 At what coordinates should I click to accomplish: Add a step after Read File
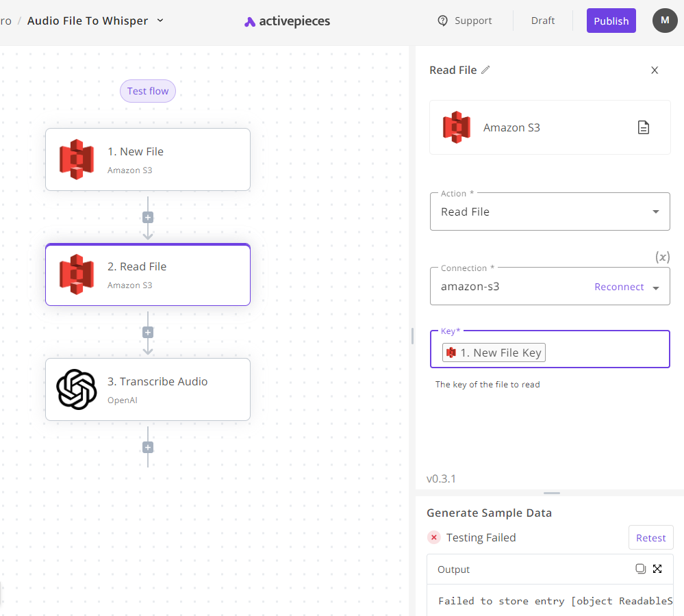tap(148, 333)
